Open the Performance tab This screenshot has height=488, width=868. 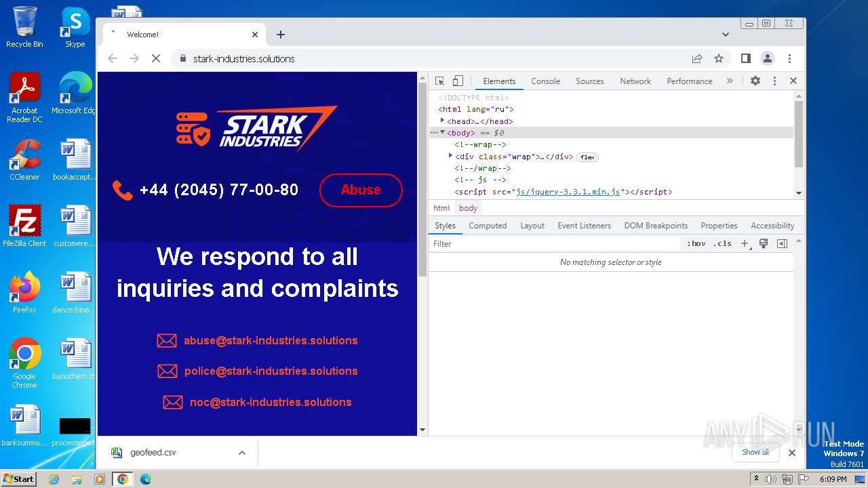coord(690,81)
